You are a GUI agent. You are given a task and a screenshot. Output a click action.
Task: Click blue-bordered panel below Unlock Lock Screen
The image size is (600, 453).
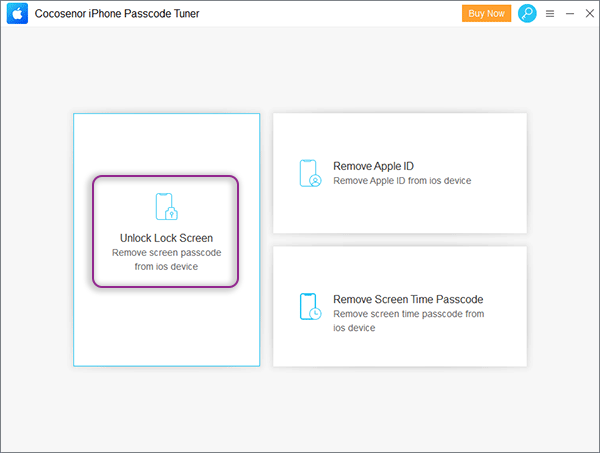(x=166, y=327)
